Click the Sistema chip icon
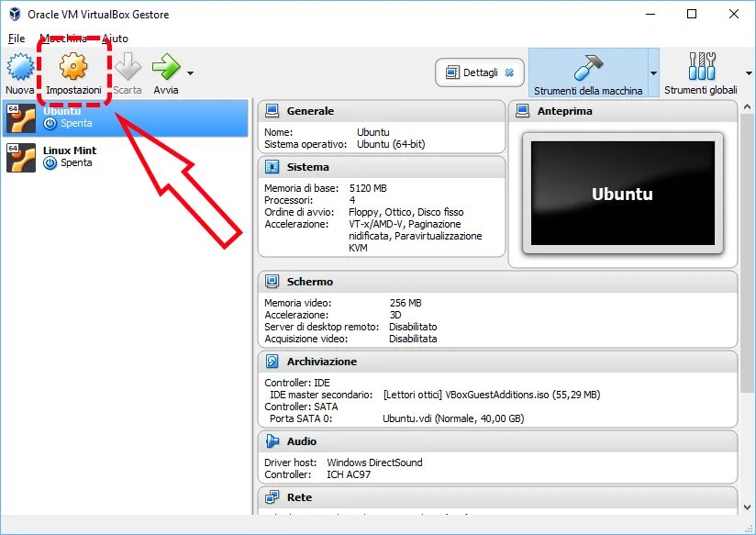Viewport: 756px width, 535px height. click(x=272, y=167)
